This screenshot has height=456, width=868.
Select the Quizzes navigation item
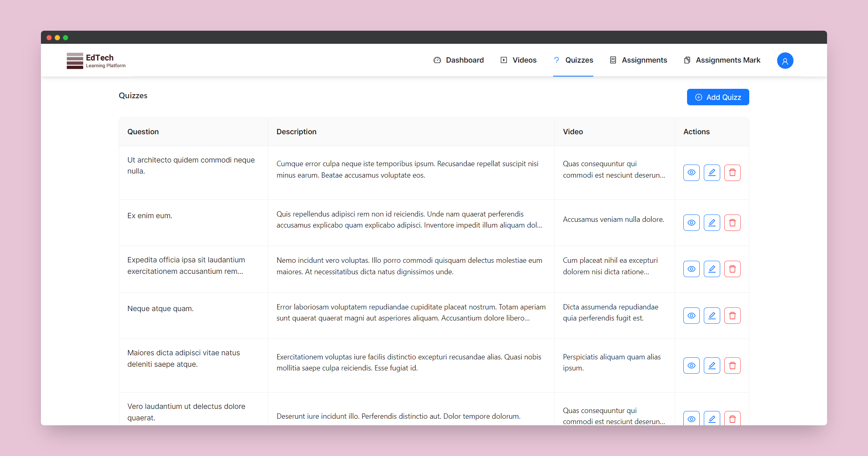[x=573, y=60]
